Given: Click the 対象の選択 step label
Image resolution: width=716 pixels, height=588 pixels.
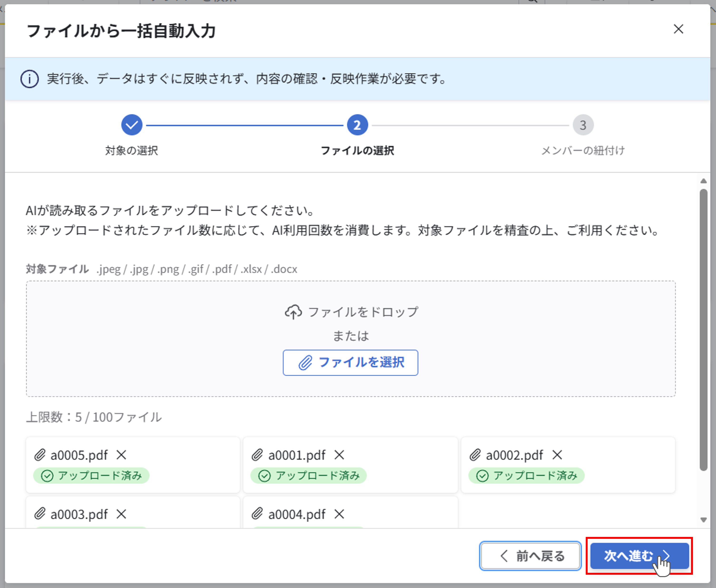Looking at the screenshot, I should (131, 150).
